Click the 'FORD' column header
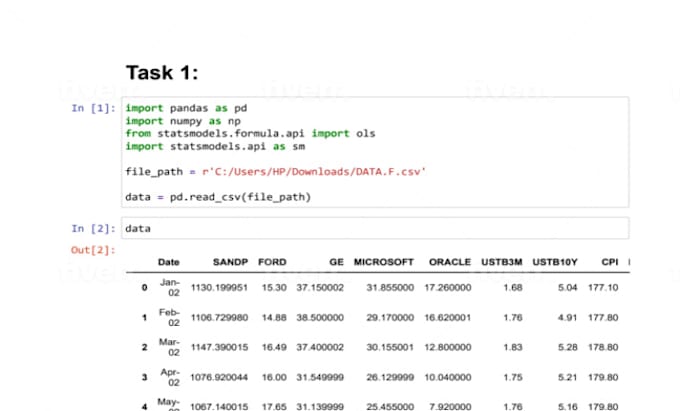Screen dimensions: 680x411 tap(272, 262)
